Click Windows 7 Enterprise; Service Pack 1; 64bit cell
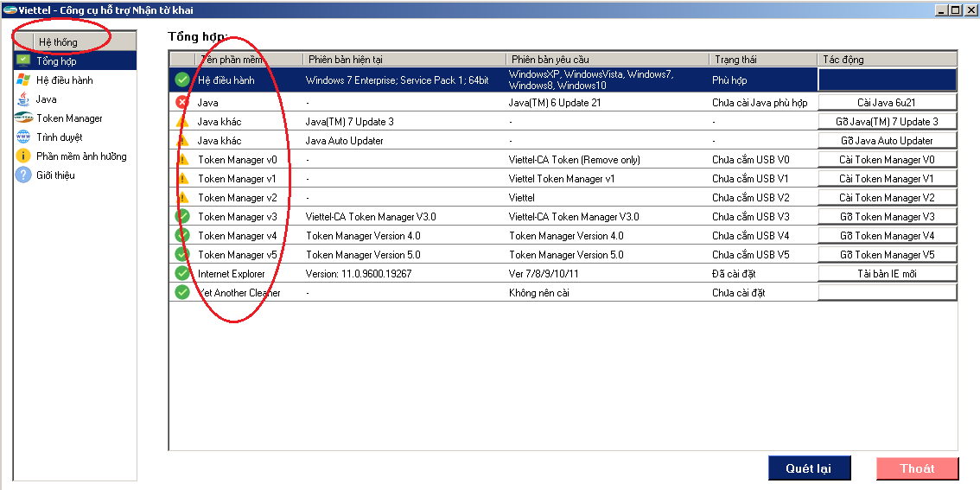 click(x=397, y=80)
